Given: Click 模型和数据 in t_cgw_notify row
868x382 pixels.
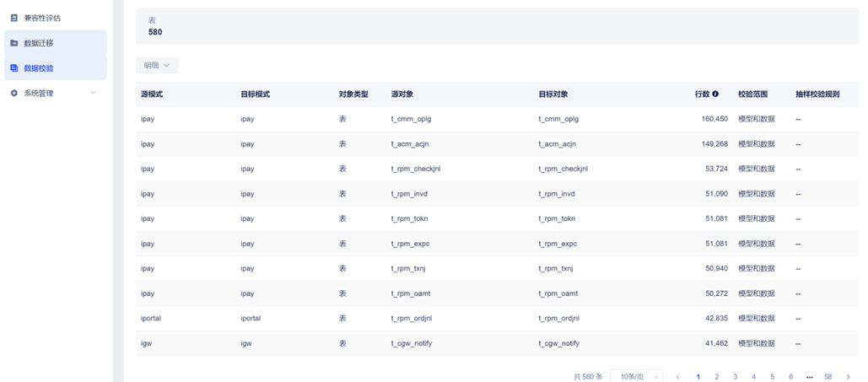Looking at the screenshot, I should pos(756,343).
